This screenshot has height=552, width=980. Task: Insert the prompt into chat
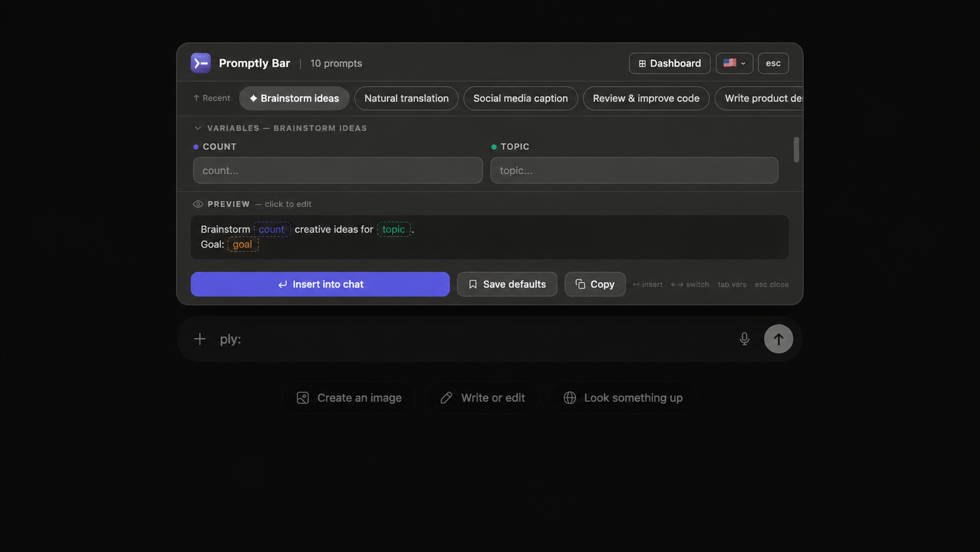point(320,284)
